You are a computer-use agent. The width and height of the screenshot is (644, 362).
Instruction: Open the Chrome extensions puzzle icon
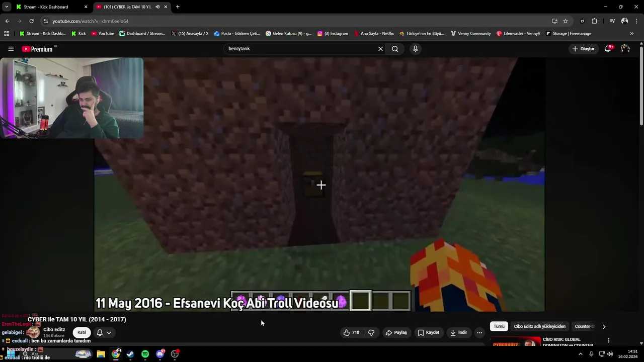click(595, 21)
